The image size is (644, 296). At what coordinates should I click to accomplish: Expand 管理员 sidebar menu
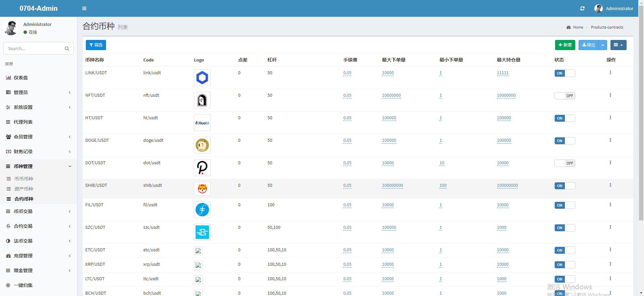[39, 92]
